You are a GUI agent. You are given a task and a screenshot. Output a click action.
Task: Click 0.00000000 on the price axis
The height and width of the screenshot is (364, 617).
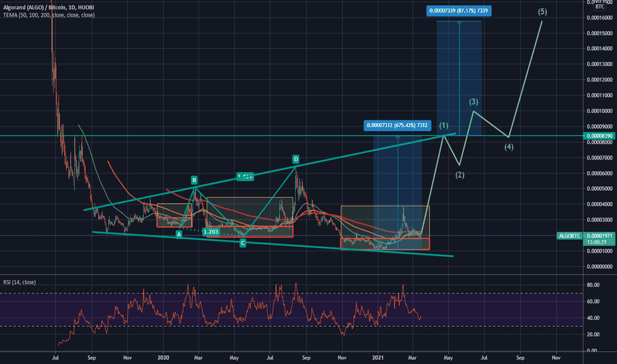pyautogui.click(x=600, y=267)
